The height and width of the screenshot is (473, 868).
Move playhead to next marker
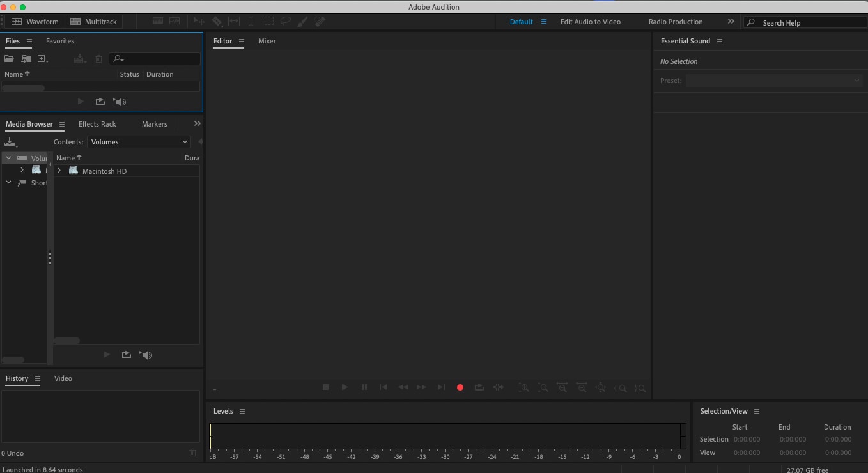point(441,387)
